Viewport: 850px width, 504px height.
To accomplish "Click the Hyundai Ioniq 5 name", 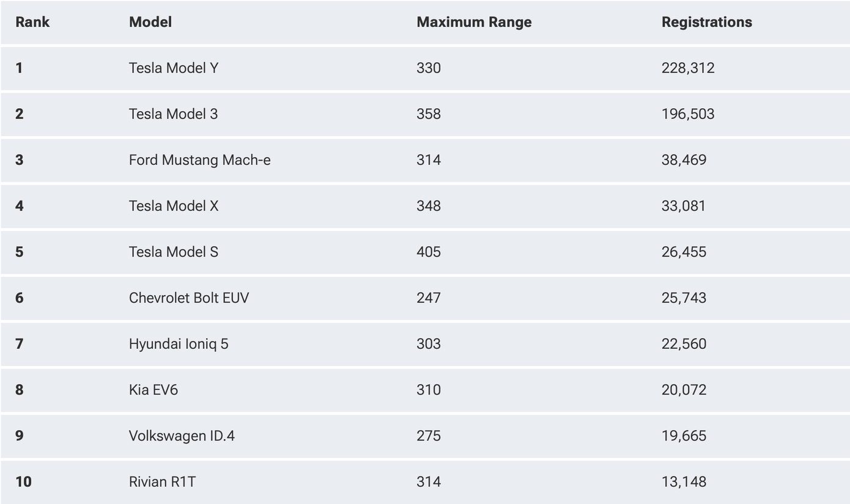I will 179,344.
